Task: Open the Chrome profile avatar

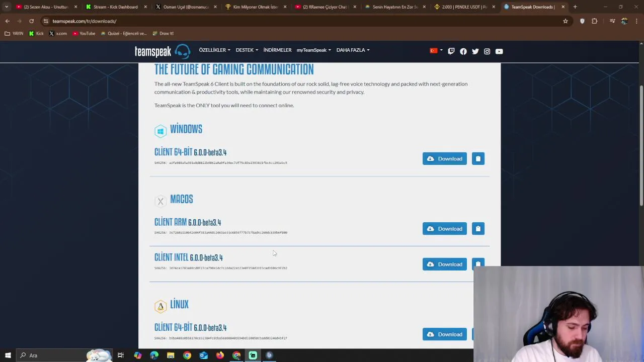Action: point(624,21)
